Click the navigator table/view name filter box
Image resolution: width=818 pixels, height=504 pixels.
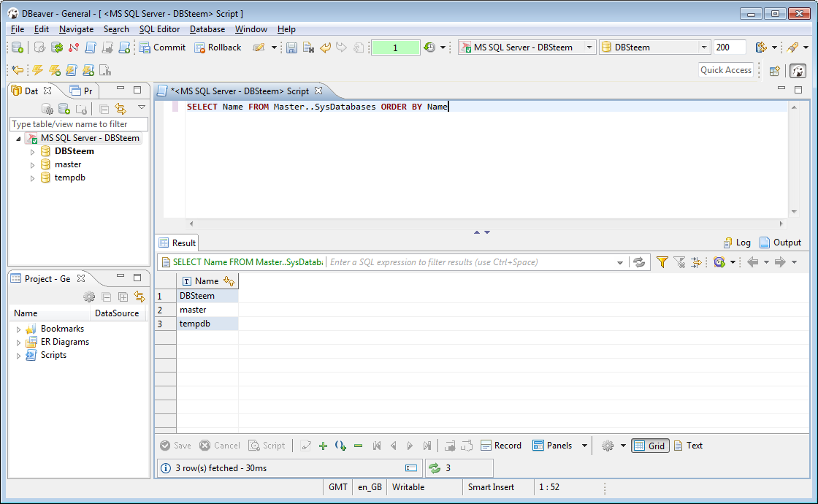point(79,124)
